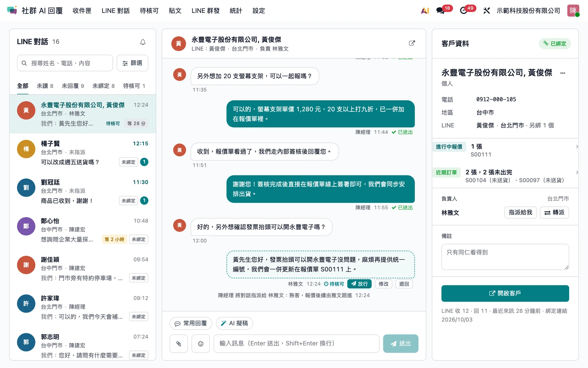Open pending clock icon with badge 49
The image size is (588, 368).
464,11
